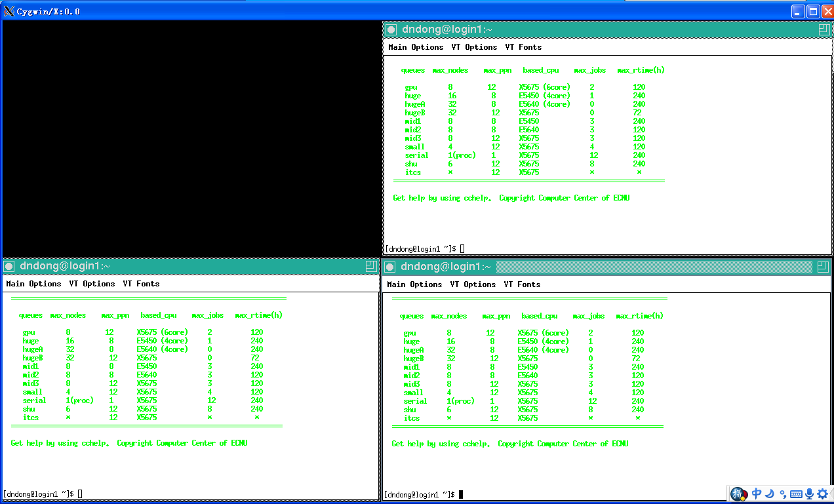Click the microphone voice input icon
This screenshot has height=504, width=834.
(809, 494)
